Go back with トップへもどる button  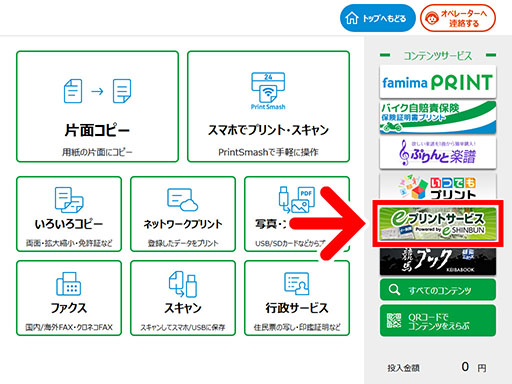coord(378,18)
